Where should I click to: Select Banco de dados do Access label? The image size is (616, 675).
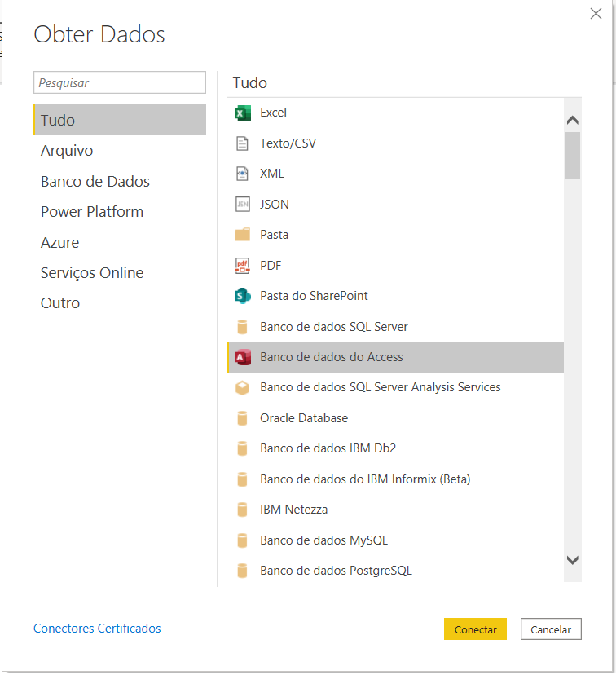pyautogui.click(x=332, y=357)
